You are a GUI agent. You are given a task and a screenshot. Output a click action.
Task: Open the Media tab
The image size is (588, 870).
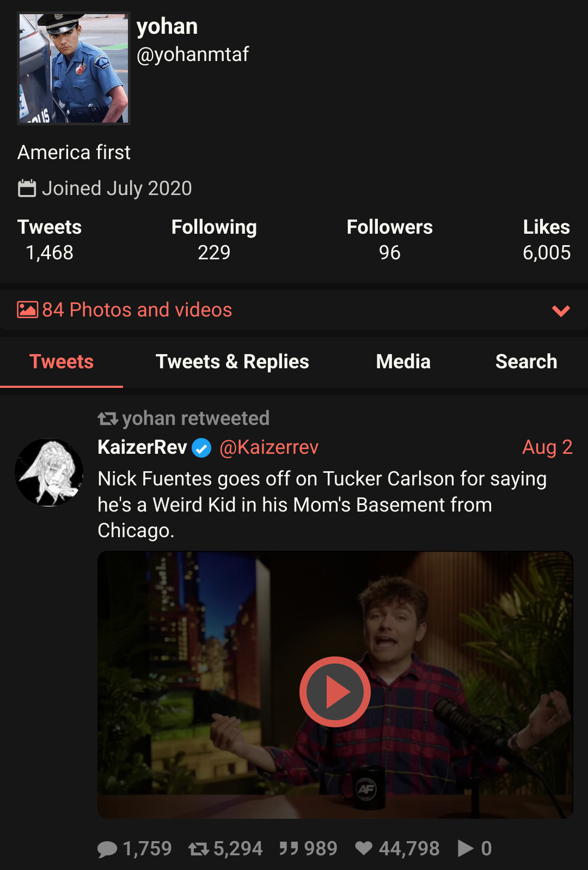click(x=403, y=362)
